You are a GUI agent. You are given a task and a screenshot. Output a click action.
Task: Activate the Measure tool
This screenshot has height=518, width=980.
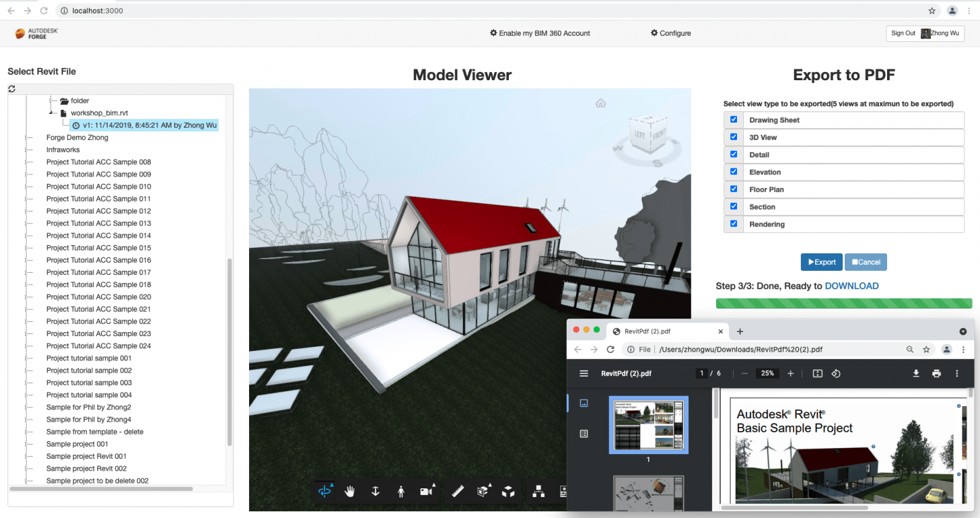coord(458,491)
